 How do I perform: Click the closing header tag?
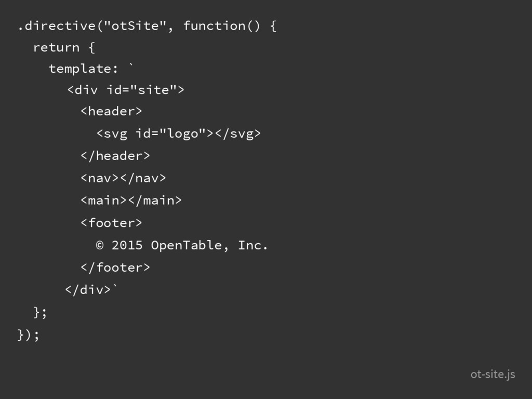pyautogui.click(x=115, y=156)
